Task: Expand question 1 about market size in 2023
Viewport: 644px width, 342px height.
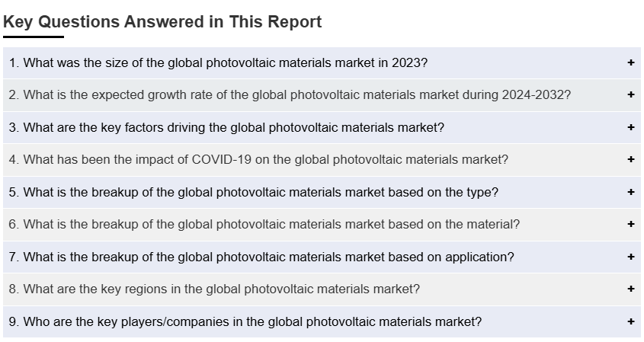Action: tap(218, 63)
